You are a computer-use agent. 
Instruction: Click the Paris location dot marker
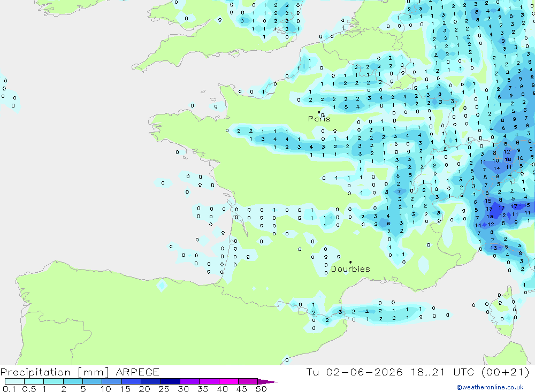(x=319, y=112)
